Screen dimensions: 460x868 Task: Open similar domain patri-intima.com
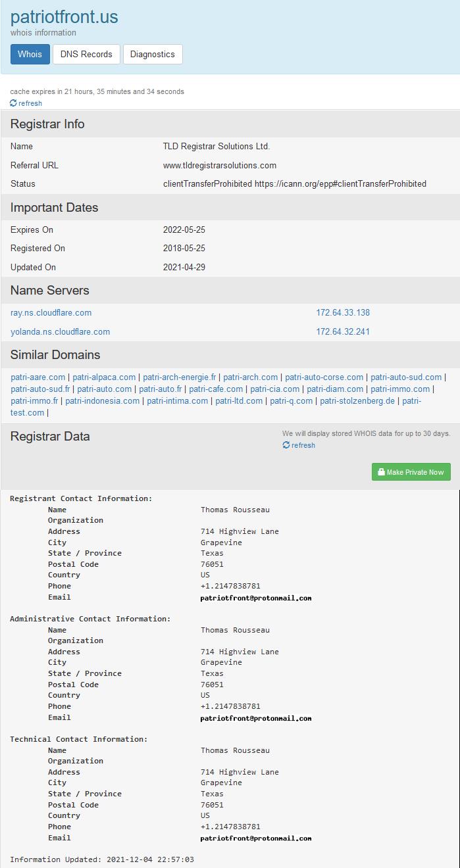(178, 401)
